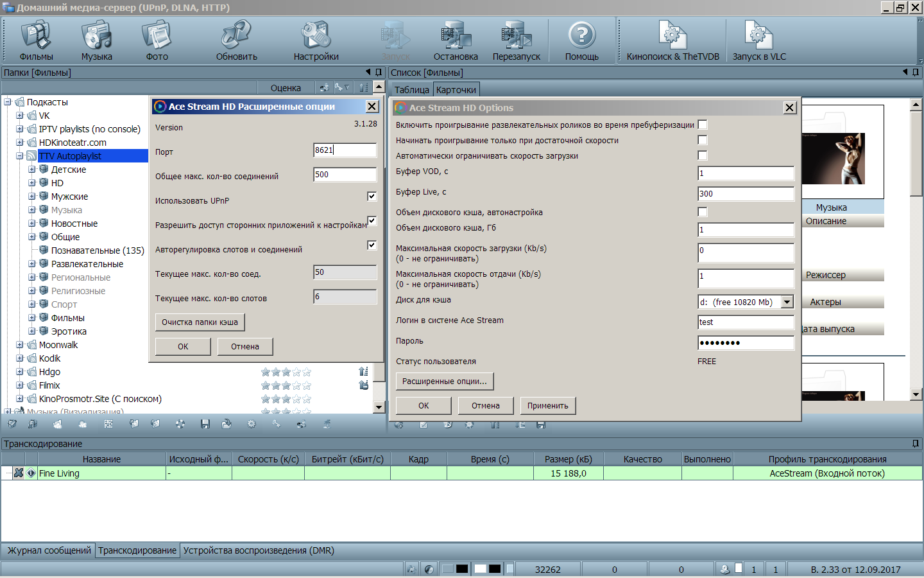Viewport: 924px width, 578px height.
Task: Click the Музыка (Music) toolbar icon
Action: coord(96,40)
